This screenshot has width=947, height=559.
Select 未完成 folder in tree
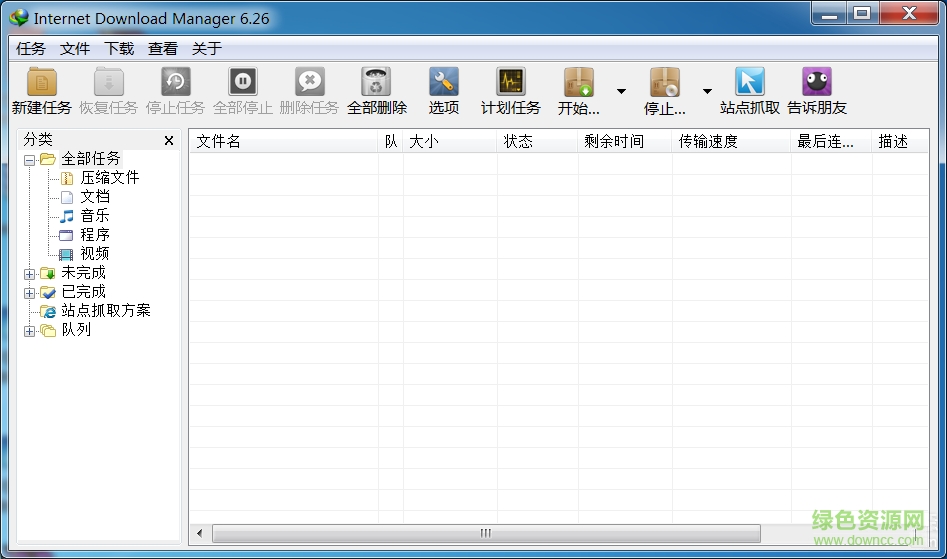[x=83, y=273]
